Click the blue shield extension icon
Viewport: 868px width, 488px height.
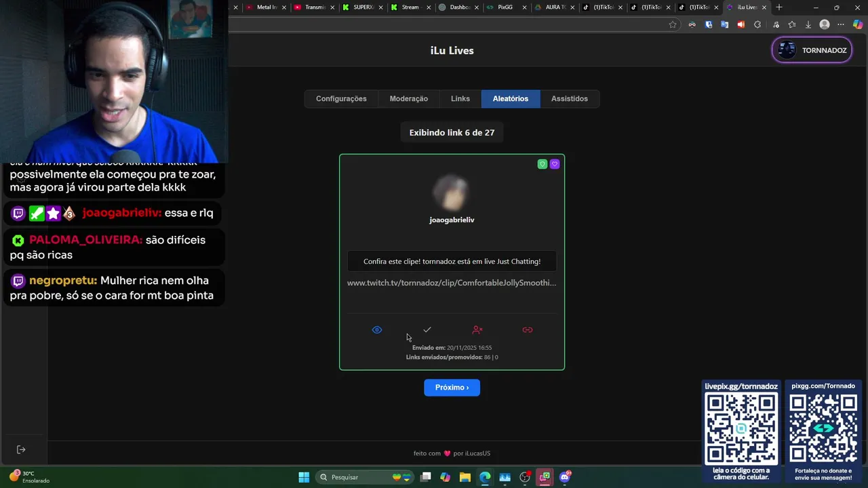709,24
